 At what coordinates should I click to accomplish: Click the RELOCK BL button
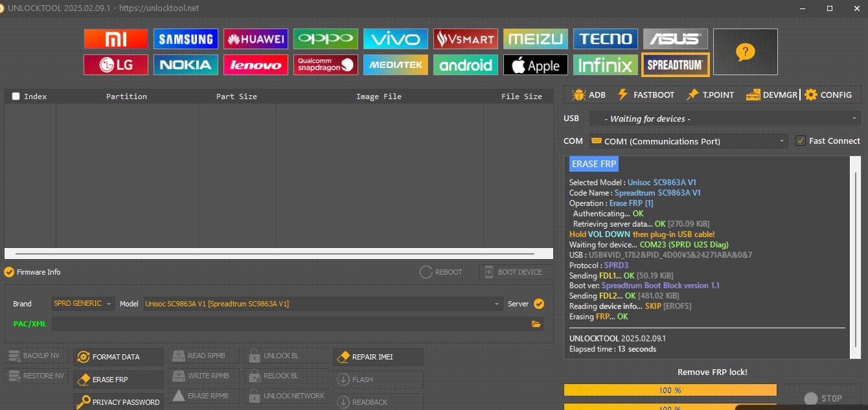coord(286,376)
